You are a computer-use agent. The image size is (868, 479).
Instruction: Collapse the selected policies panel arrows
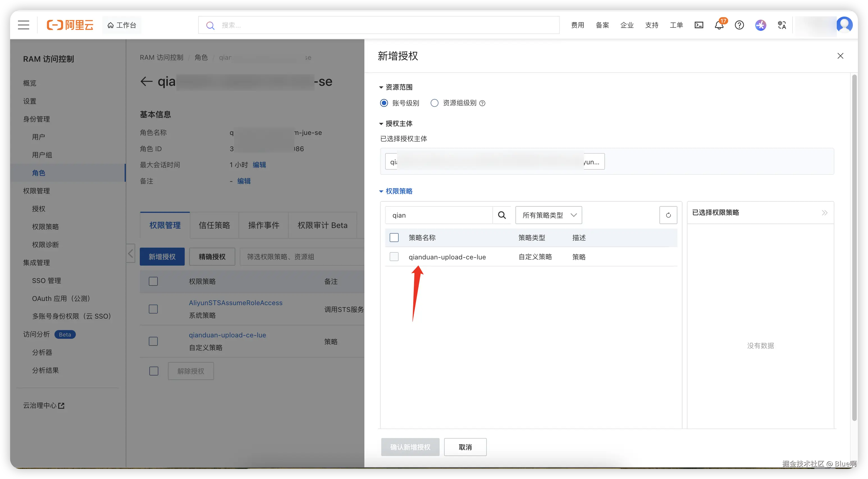point(824,212)
